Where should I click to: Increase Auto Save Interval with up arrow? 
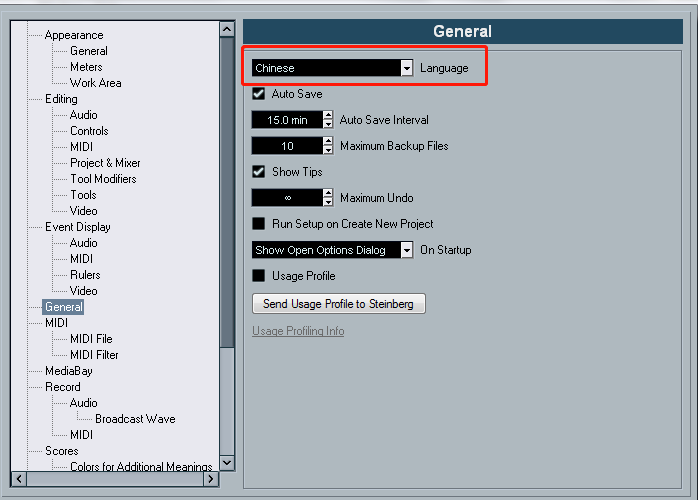pyautogui.click(x=328, y=115)
